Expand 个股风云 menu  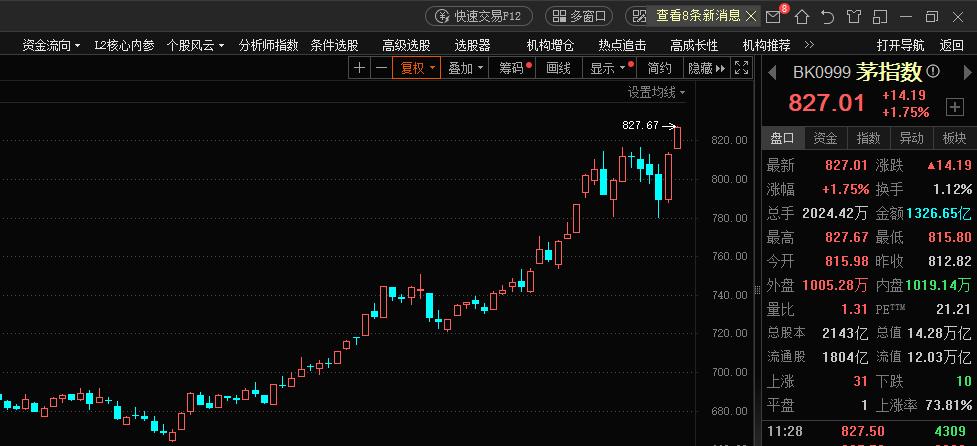click(195, 45)
